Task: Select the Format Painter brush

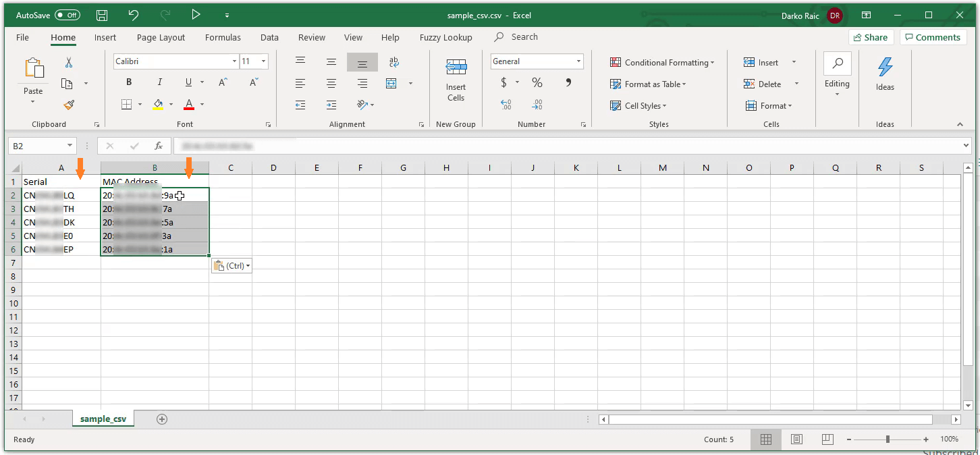Action: [x=68, y=105]
